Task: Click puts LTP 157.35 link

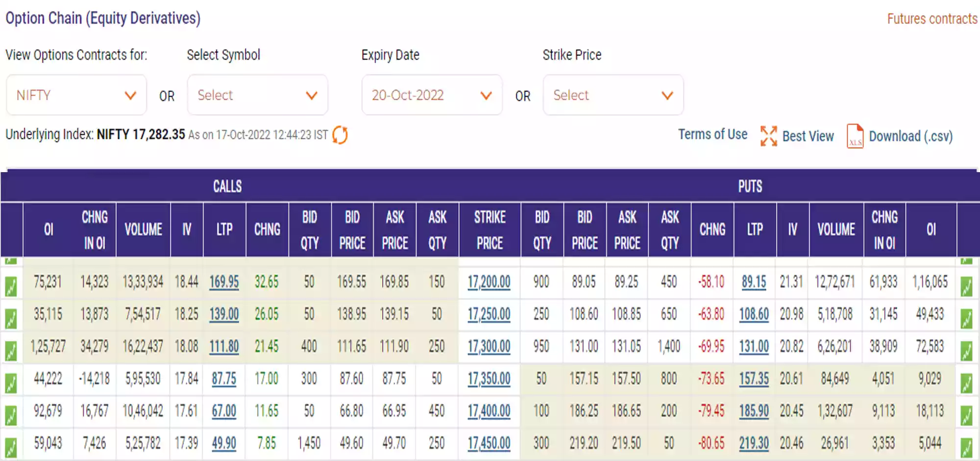Action: click(x=754, y=379)
